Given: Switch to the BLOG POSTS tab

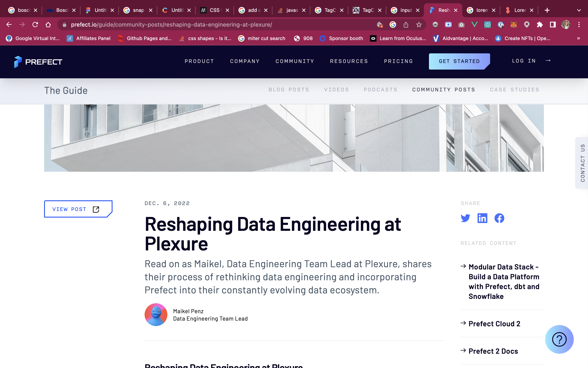Looking at the screenshot, I should (x=289, y=90).
